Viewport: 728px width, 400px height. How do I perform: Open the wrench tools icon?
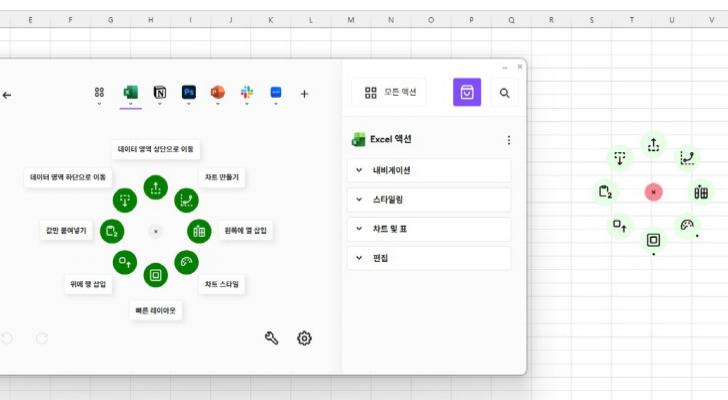271,338
